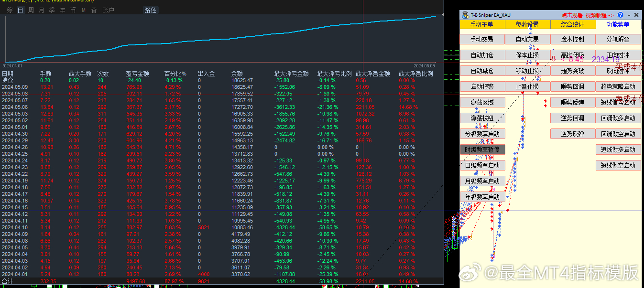Screen dimensions: 644x288
Task: Click the blue help question mark icon
Action: pos(621,15)
